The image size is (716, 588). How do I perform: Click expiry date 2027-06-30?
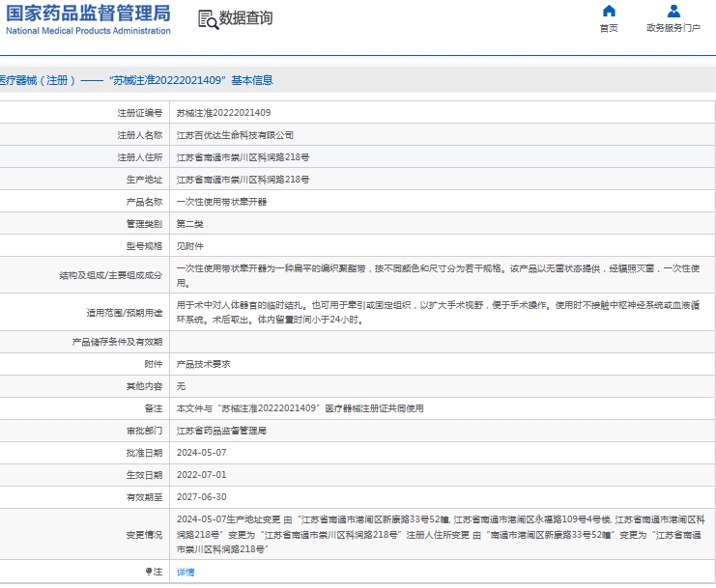tap(201, 497)
